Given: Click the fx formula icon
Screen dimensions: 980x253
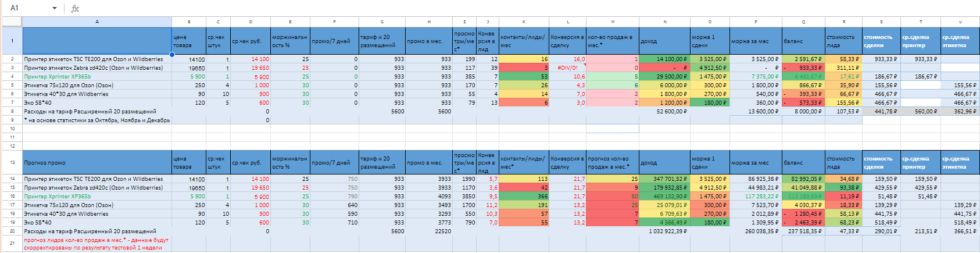Looking at the screenshot, I should pos(75,8).
